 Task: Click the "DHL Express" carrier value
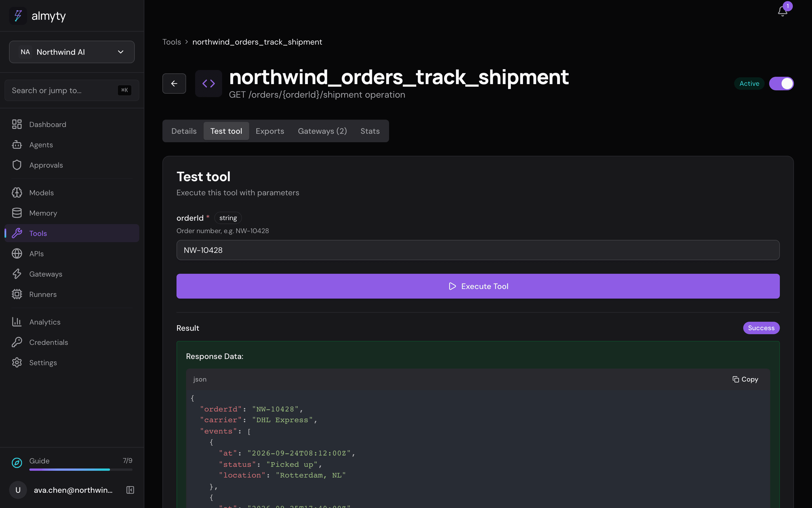(282, 420)
